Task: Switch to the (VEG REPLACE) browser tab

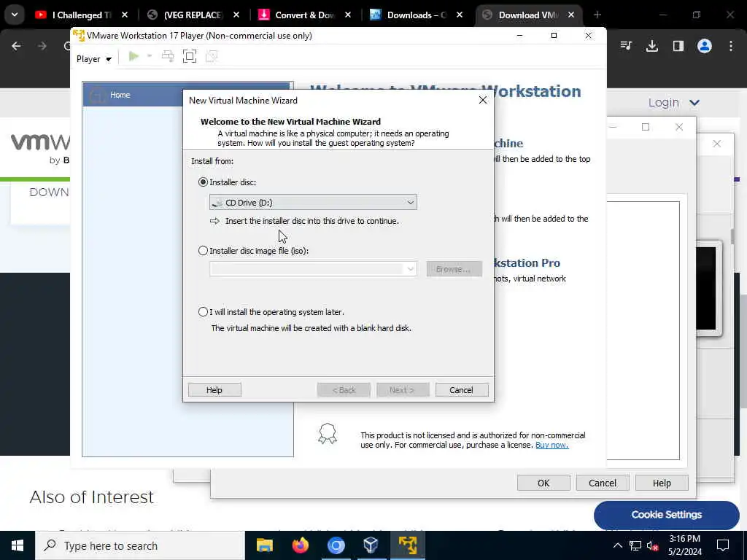Action: 193,15
